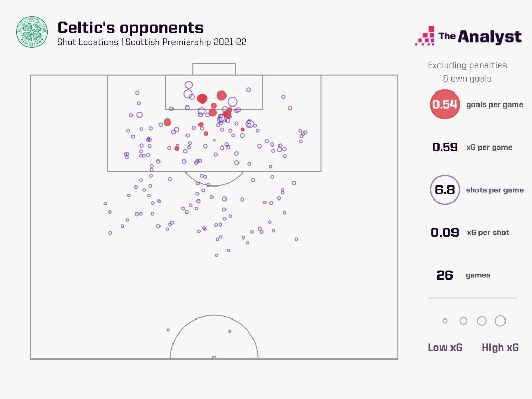This screenshot has width=532, height=399.
Task: Click the red 0.54 goals circle
Action: coord(445,104)
